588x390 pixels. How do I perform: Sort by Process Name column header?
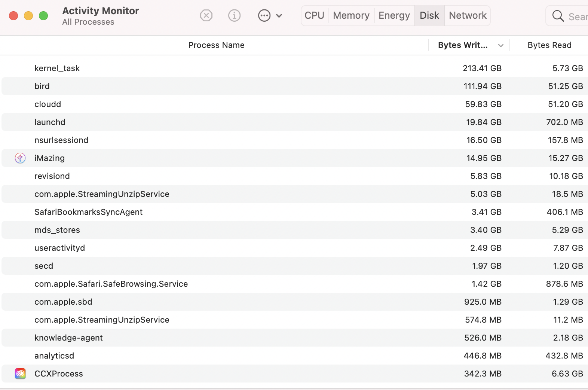216,45
